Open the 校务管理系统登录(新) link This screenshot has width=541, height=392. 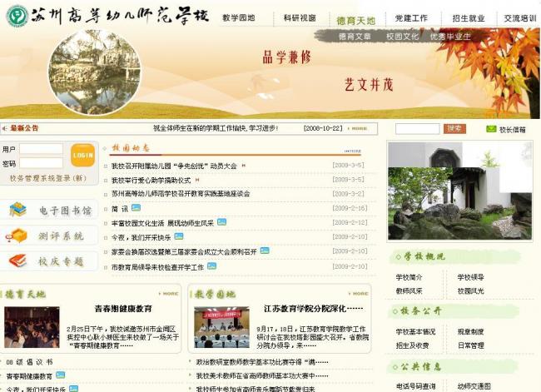click(x=48, y=178)
